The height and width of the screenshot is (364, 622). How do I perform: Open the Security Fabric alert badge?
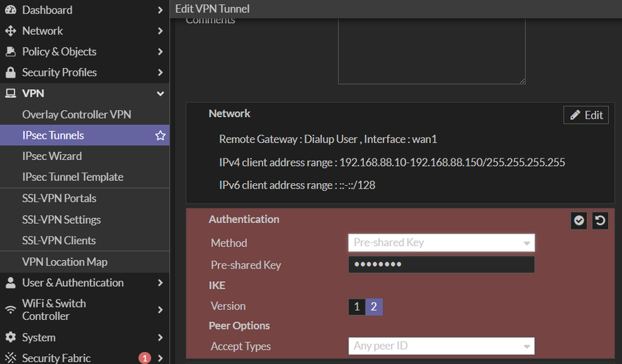coord(145,358)
